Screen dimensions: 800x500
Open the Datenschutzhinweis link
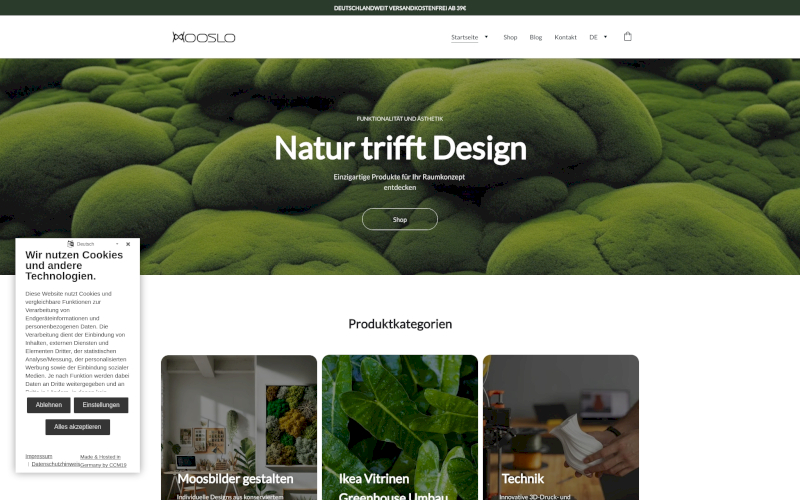(x=56, y=464)
